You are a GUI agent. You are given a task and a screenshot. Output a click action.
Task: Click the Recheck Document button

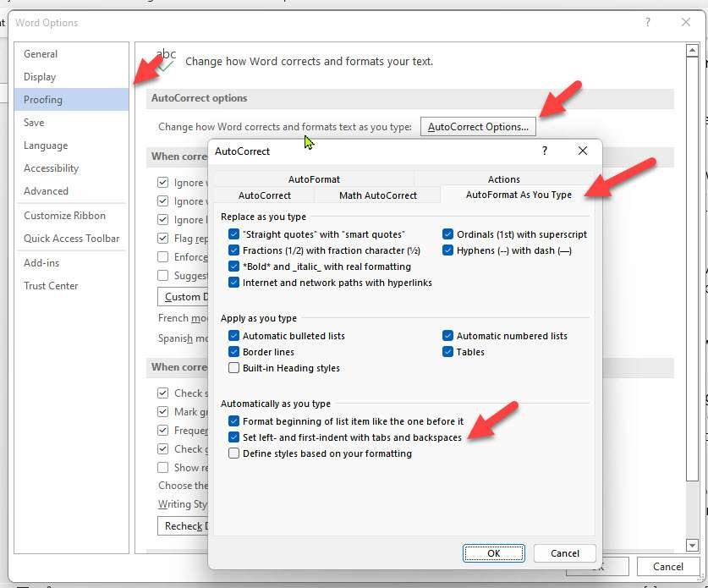(x=183, y=525)
